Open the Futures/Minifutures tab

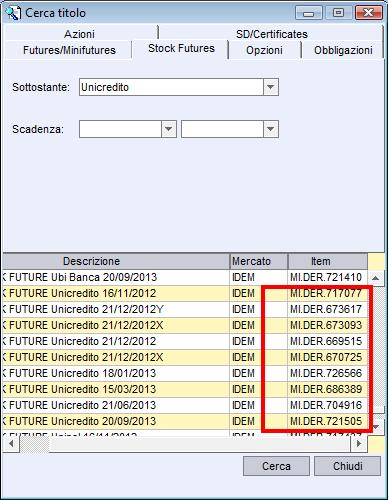click(69, 50)
